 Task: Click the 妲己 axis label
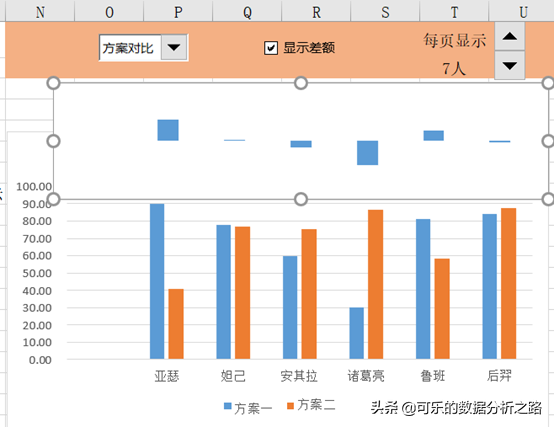click(x=233, y=376)
